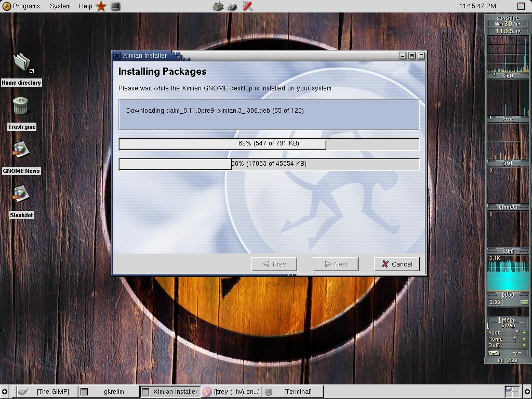Toggle the ppp0 connect button in gkrellm
532x399 pixels.
(x=524, y=302)
